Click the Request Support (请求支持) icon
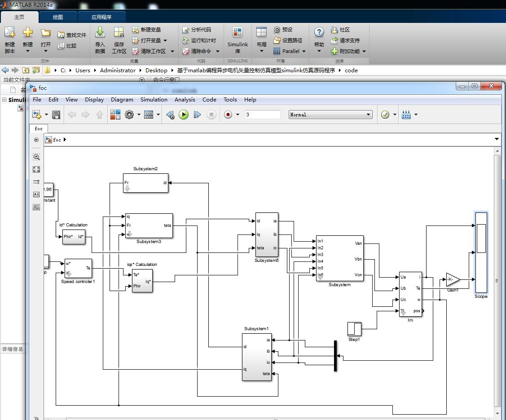Screen dimensions: 506x420 coord(334,40)
